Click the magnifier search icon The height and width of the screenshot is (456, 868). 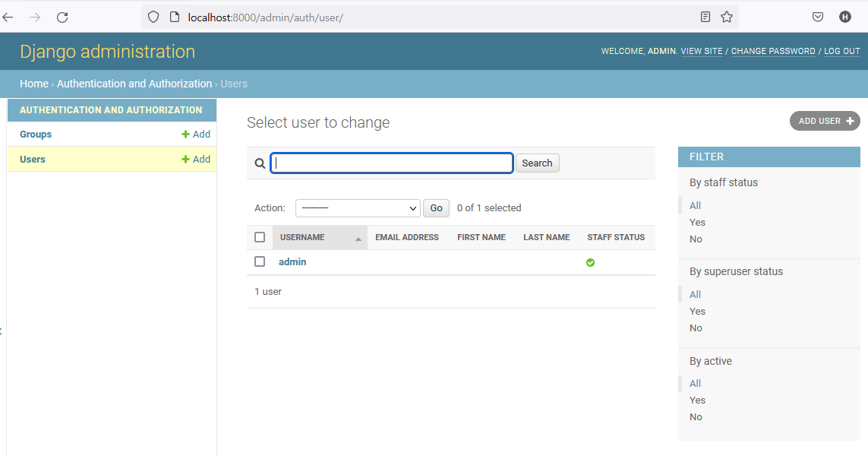click(260, 163)
